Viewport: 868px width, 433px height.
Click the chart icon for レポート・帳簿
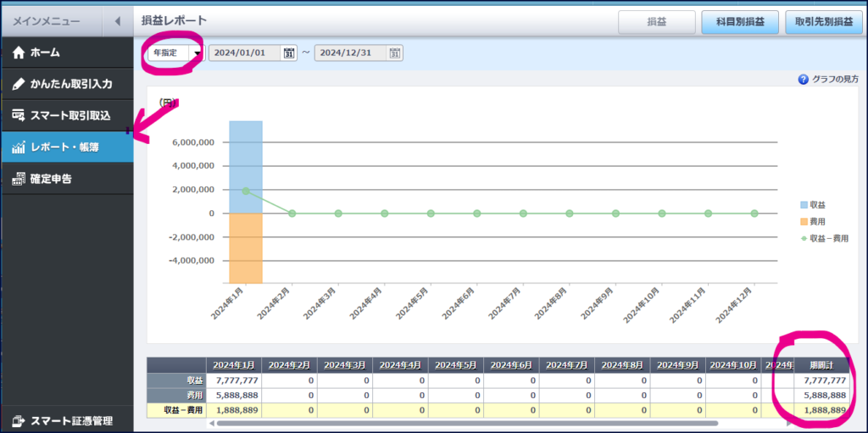(x=19, y=147)
